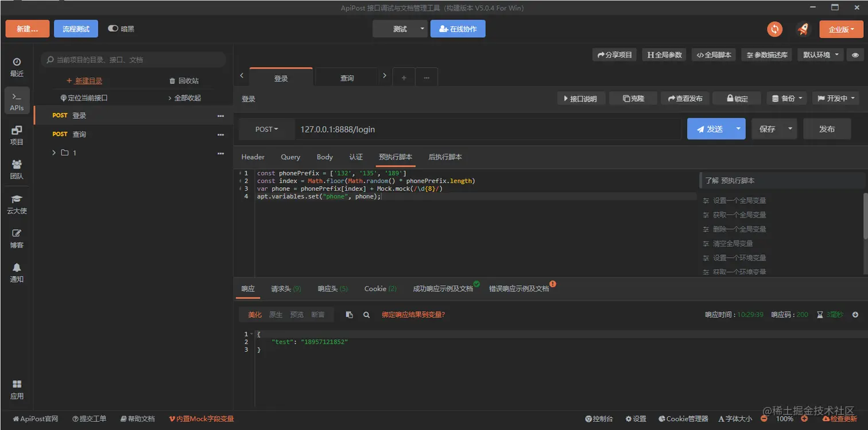Open 云大使 in left sidebar

(17, 204)
